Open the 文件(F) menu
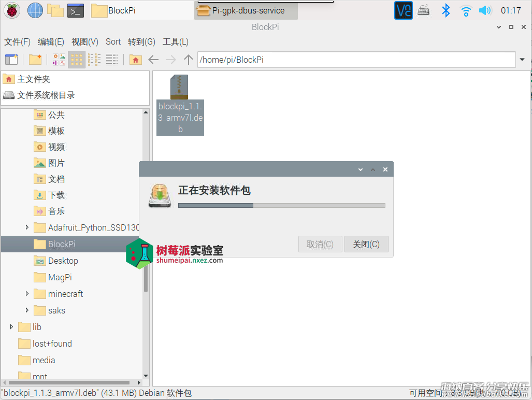 pos(17,42)
